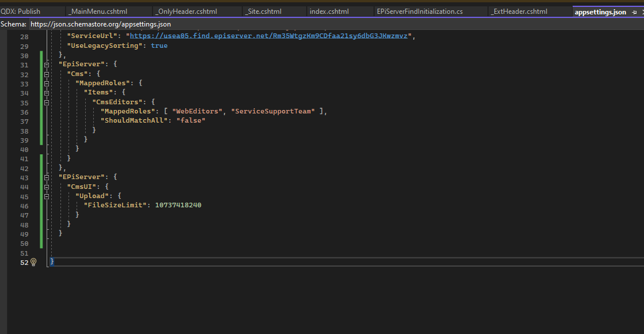Collapse the "CmsEditors" block on line 35
This screenshot has height=334, width=644.
coord(47,102)
